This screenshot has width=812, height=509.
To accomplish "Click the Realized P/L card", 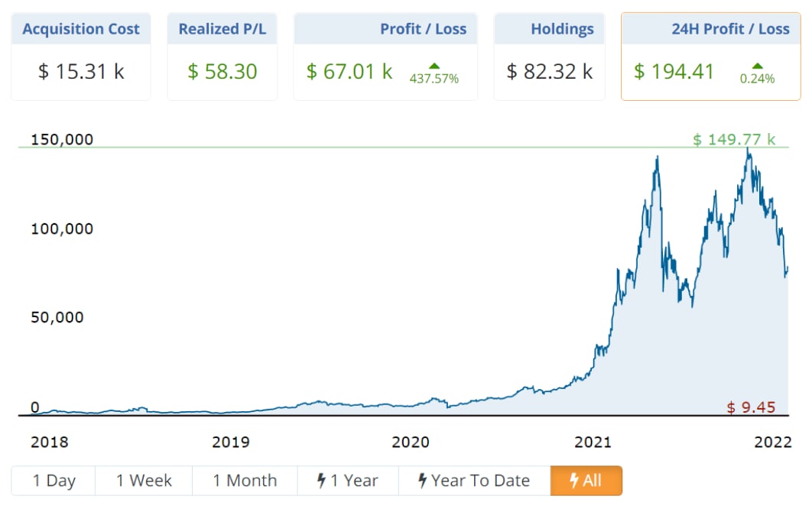I will (x=222, y=57).
